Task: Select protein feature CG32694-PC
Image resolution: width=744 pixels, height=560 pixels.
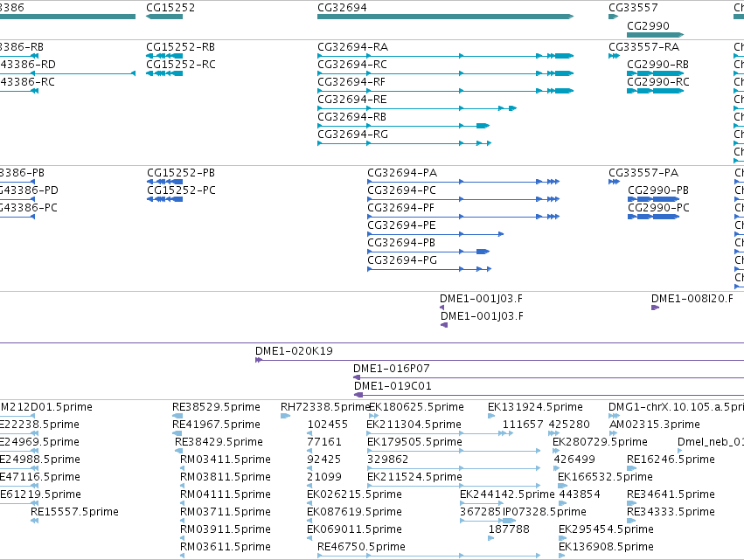Action: (x=402, y=190)
